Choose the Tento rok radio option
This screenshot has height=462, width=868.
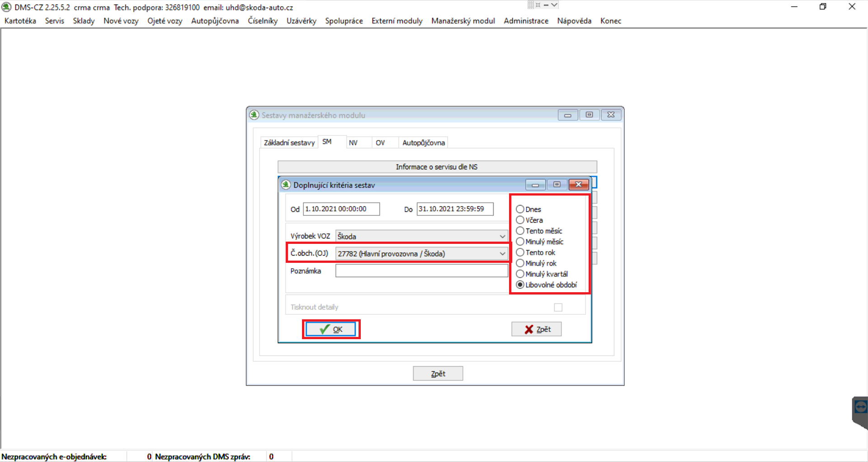coord(520,252)
